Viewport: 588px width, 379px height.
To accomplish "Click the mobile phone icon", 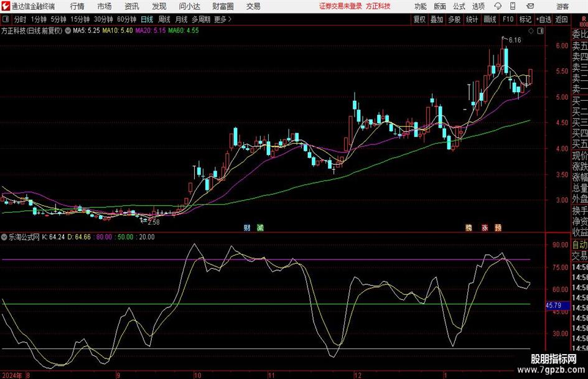I will point(513,6).
